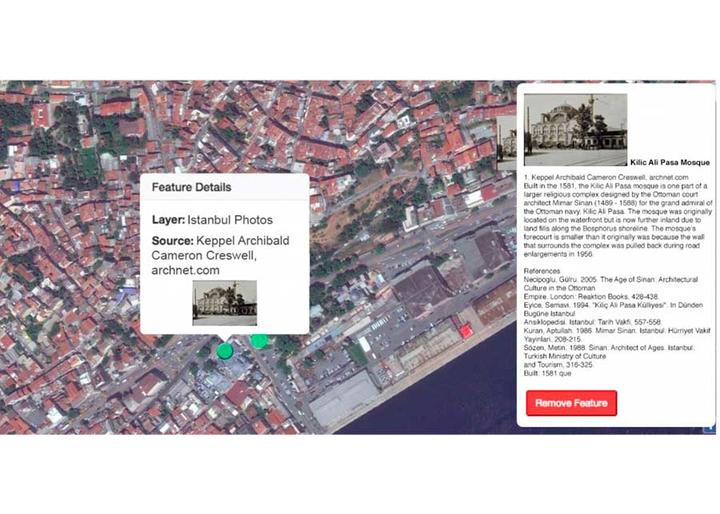Click the red square marker on the waterfront
Screen dimensions: 720x514
tap(466, 330)
